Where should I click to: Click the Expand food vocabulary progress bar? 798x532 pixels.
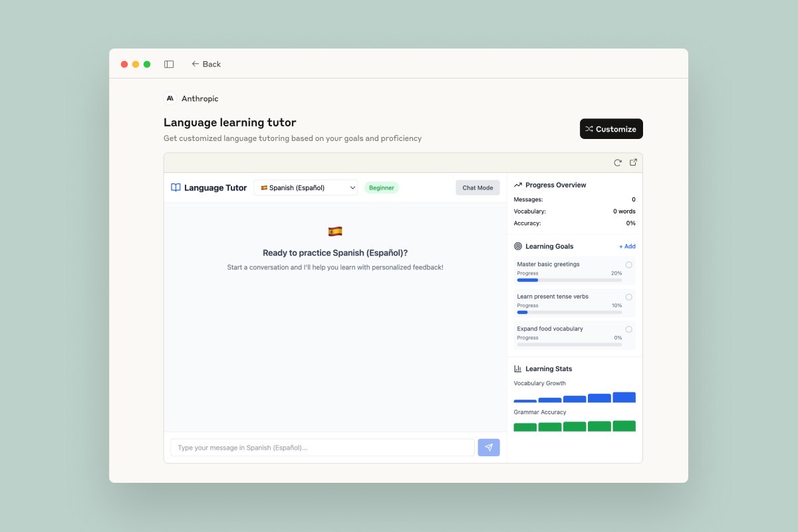pos(569,344)
